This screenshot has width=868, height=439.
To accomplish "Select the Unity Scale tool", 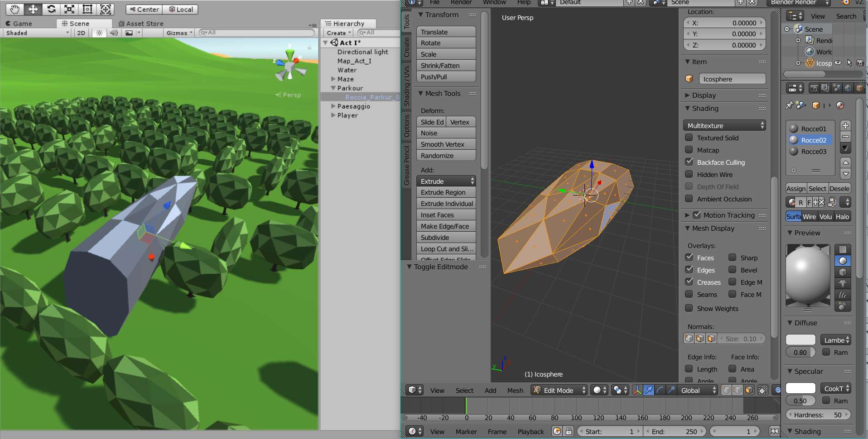I will tap(69, 9).
